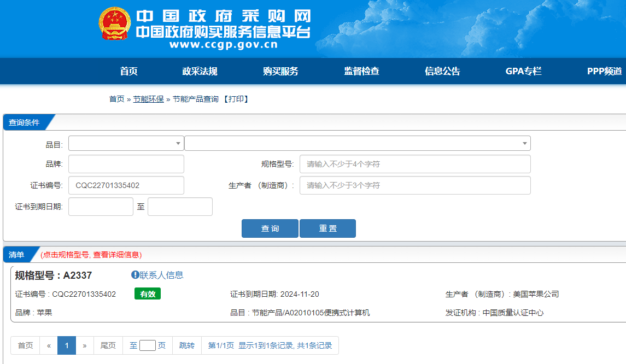
Task: Focus the 生产者(制造商) input field
Action: click(x=415, y=185)
